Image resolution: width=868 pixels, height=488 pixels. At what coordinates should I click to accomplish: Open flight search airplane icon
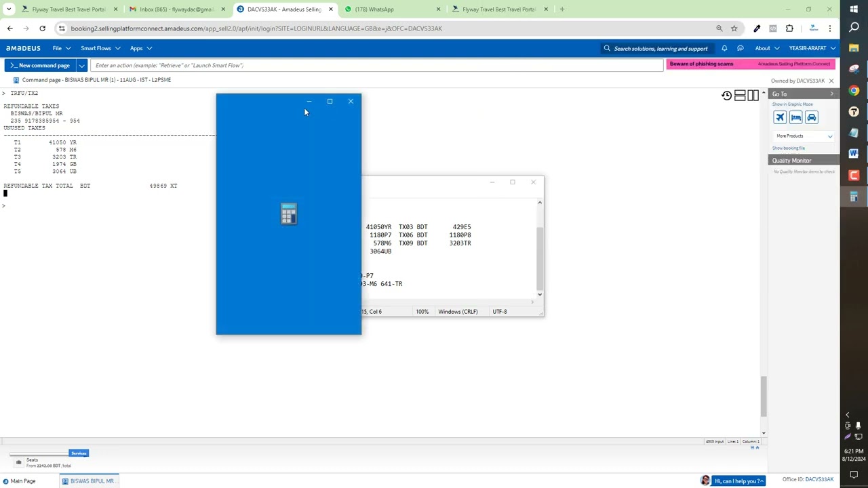pyautogui.click(x=780, y=117)
